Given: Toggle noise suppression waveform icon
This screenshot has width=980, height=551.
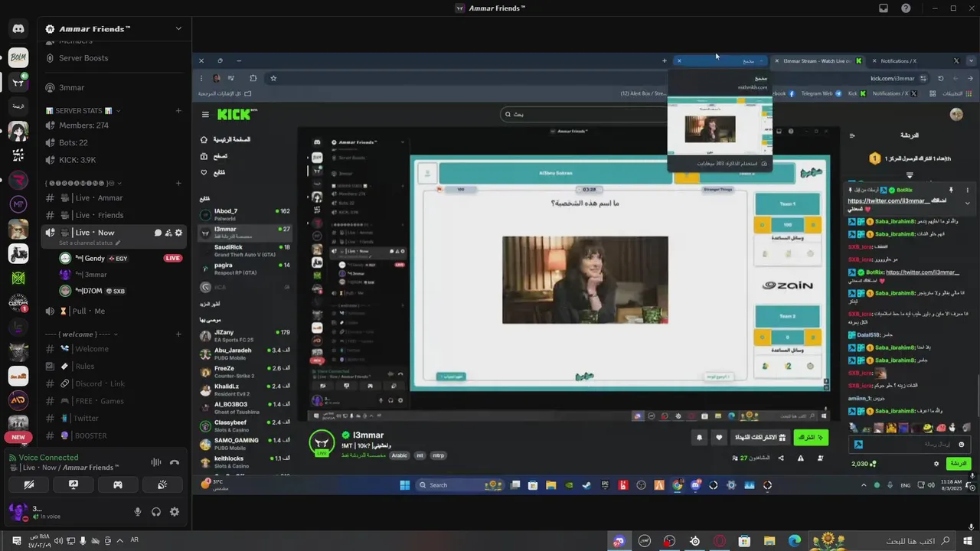Looking at the screenshot, I should click(156, 462).
